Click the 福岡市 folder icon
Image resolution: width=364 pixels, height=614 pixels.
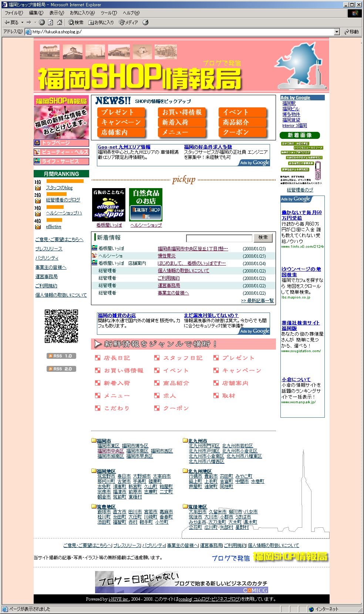94,441
